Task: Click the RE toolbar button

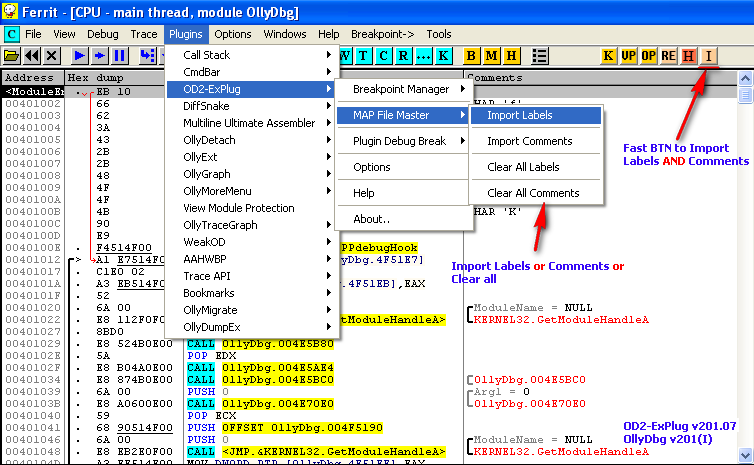Action: [x=668, y=56]
